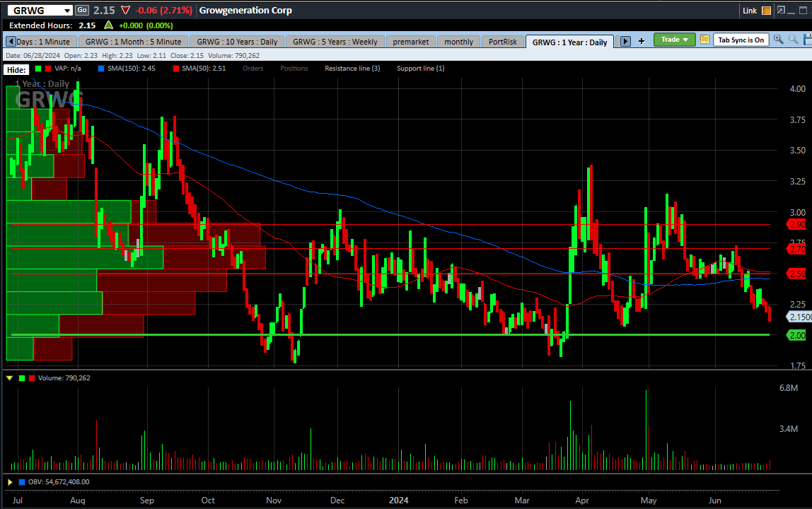Open the chart in a pop-out window icon
The width and height of the screenshot is (812, 509).
(x=781, y=10)
